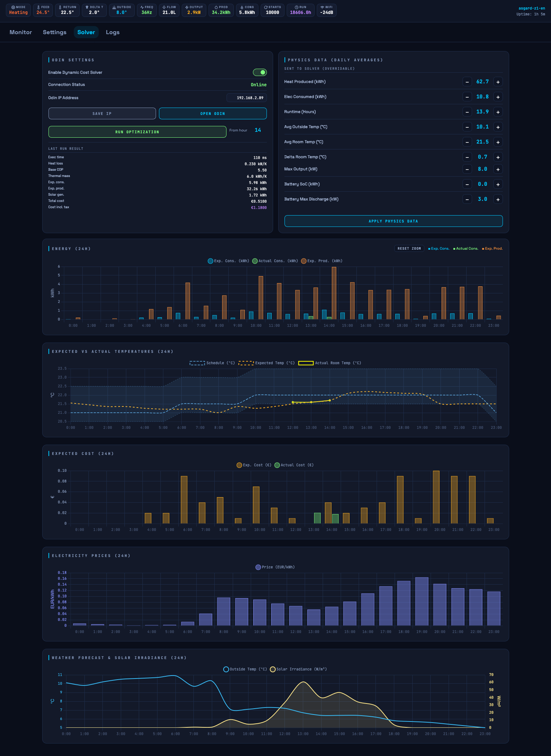551x756 pixels.
Task: Disable the Dynamic Cost Solver toggle
Action: 260,72
